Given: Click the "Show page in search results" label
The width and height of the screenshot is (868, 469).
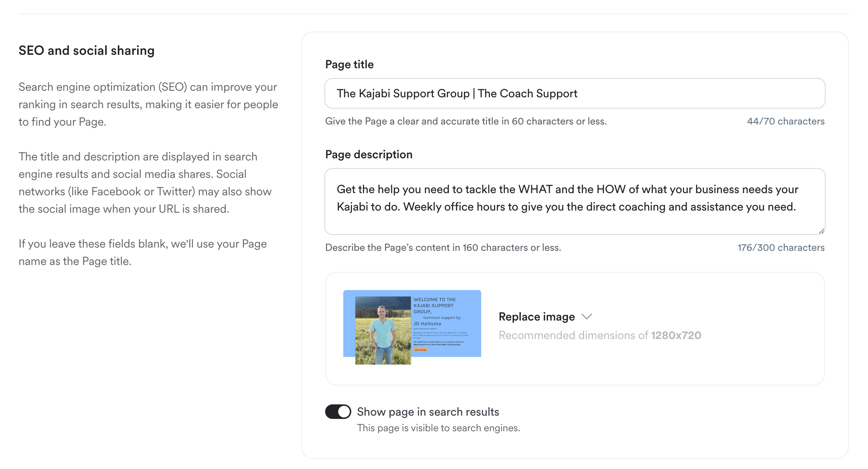Looking at the screenshot, I should pos(428,412).
